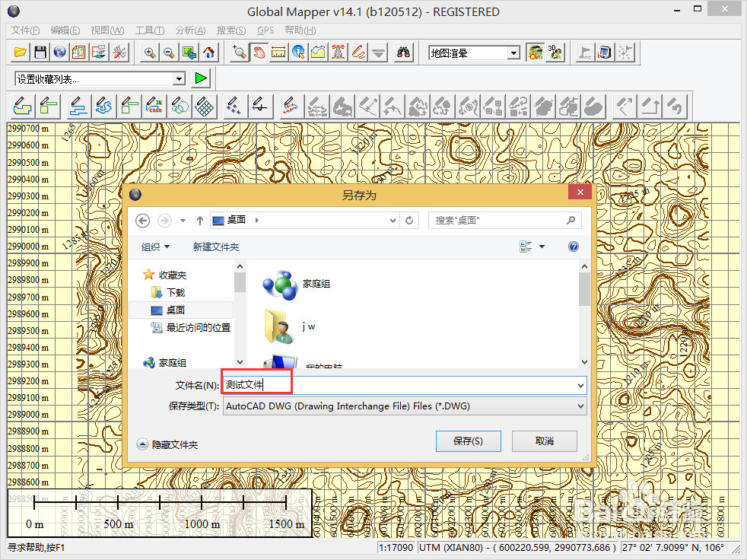Screen dimensions: 747x560
Task: Open the favorites list dropdown
Action: click(x=179, y=78)
